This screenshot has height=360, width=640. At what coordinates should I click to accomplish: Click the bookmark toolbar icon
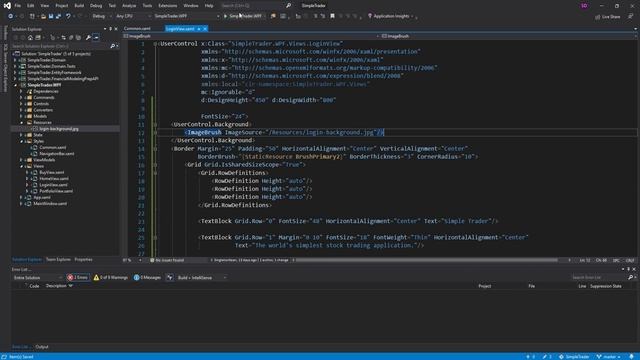coord(332,16)
